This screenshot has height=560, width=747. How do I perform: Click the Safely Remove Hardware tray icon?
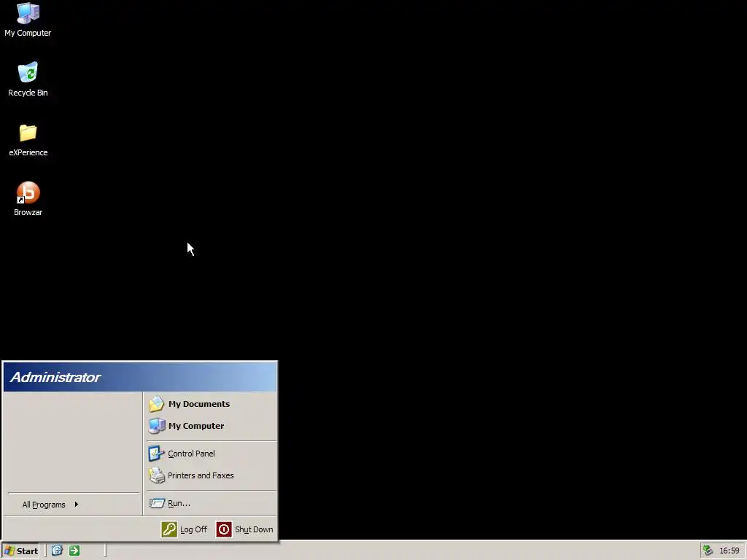pos(708,551)
